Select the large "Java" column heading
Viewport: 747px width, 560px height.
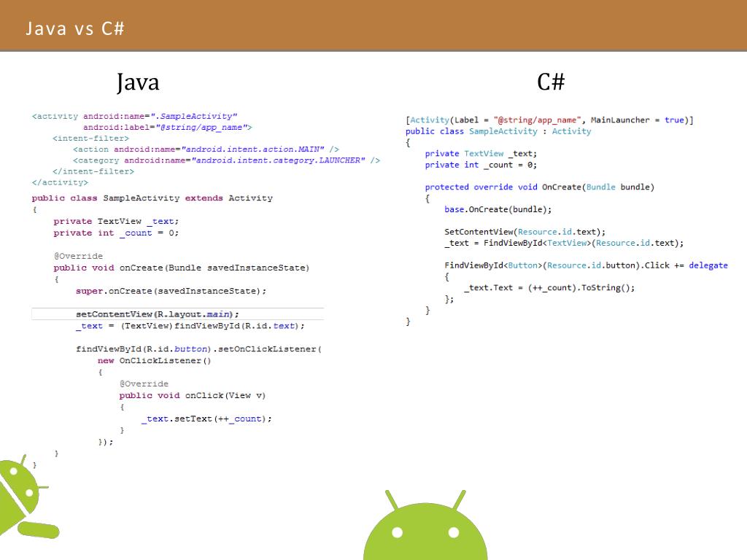click(x=138, y=82)
